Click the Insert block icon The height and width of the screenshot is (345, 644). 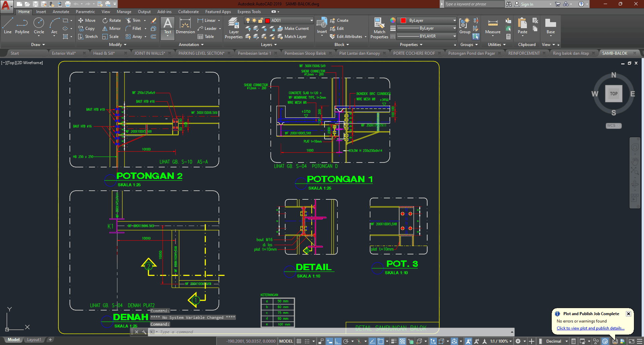(x=322, y=26)
